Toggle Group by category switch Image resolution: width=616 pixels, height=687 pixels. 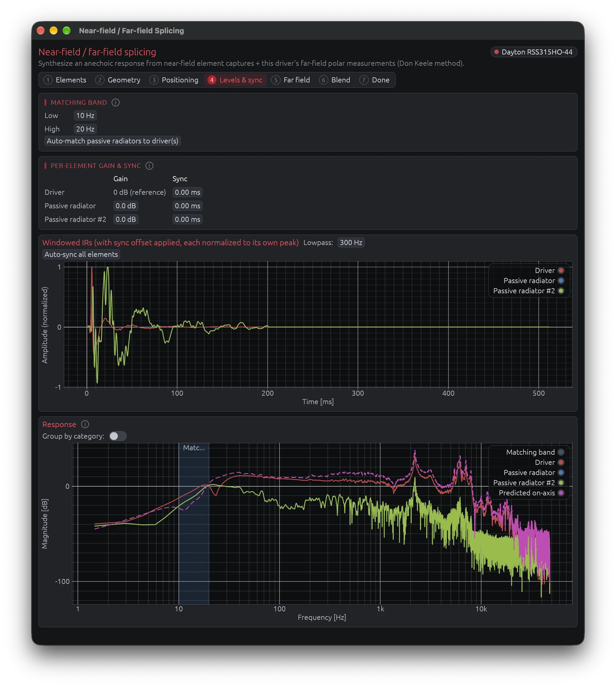118,436
